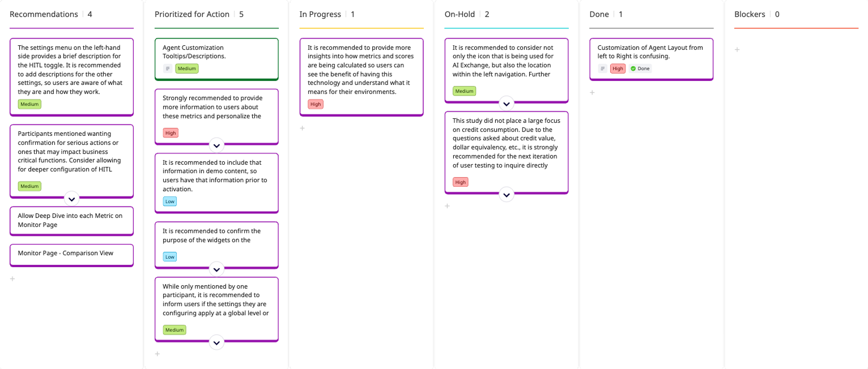Expand the credit consumption study card

tap(507, 195)
